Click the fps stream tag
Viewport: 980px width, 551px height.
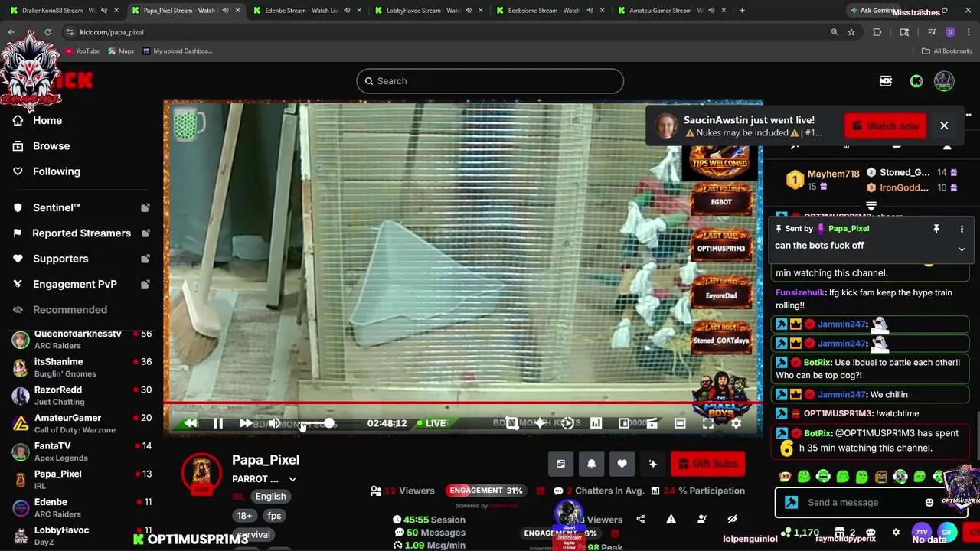274,516
